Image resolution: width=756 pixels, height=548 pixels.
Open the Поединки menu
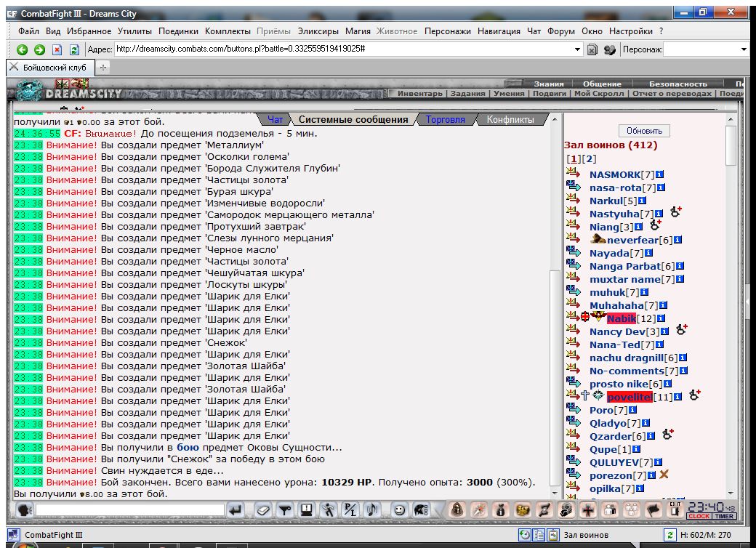[178, 31]
